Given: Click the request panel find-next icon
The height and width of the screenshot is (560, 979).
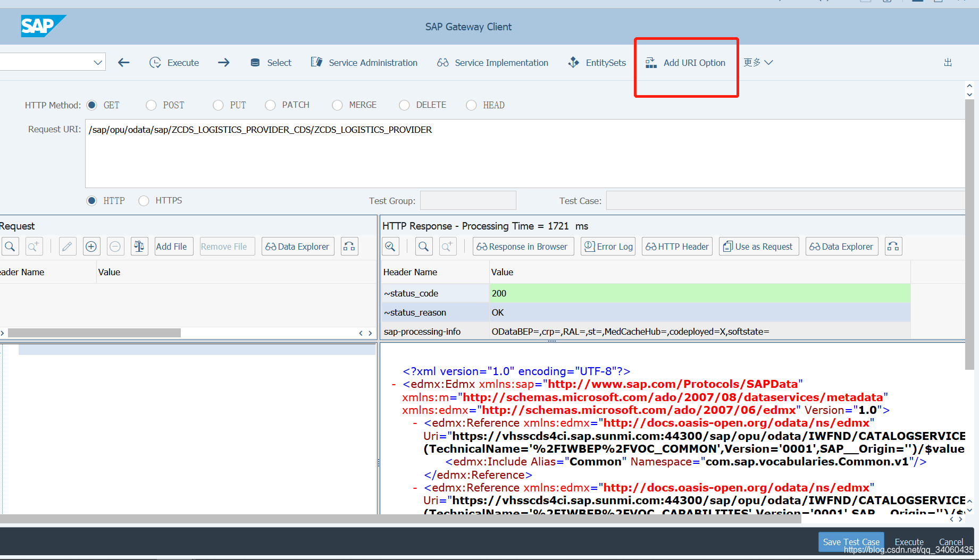Looking at the screenshot, I should pyautogui.click(x=34, y=247).
